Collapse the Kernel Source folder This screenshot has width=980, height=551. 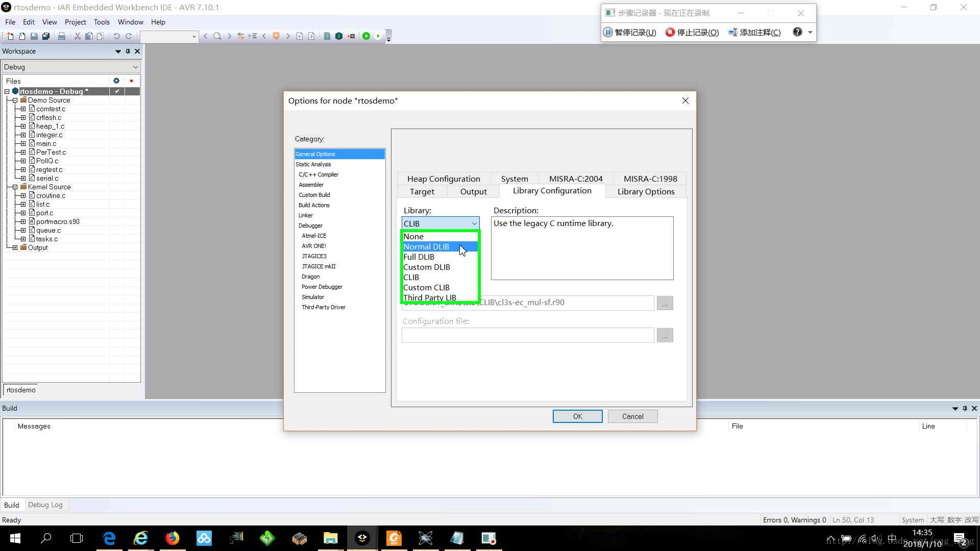click(x=15, y=187)
